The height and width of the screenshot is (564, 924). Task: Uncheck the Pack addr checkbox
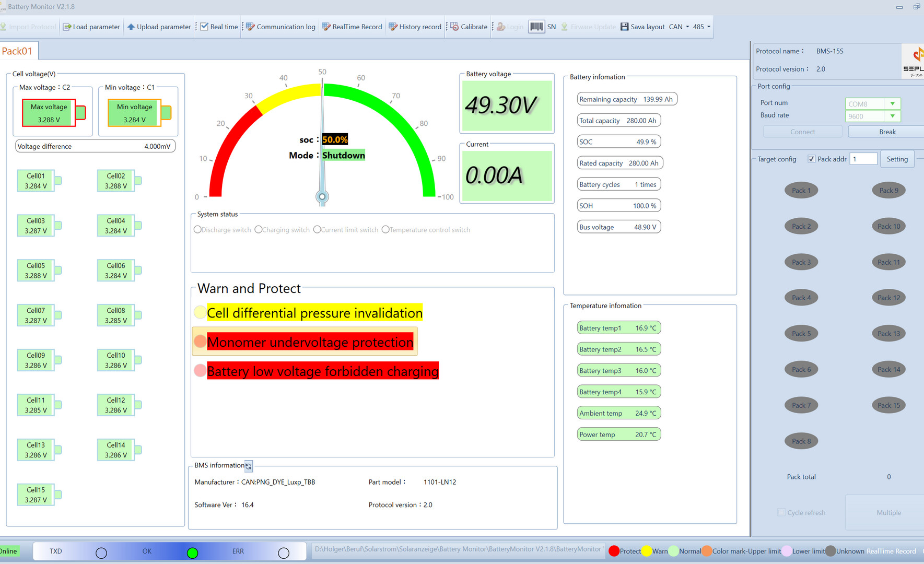(811, 159)
